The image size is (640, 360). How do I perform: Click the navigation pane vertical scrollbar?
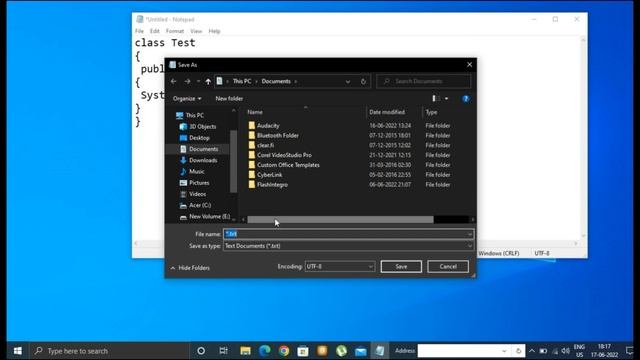point(234,161)
